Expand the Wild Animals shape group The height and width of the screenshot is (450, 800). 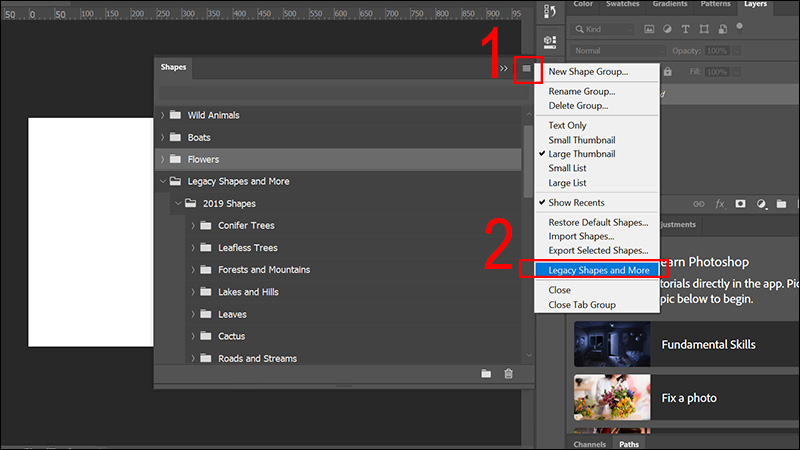163,115
